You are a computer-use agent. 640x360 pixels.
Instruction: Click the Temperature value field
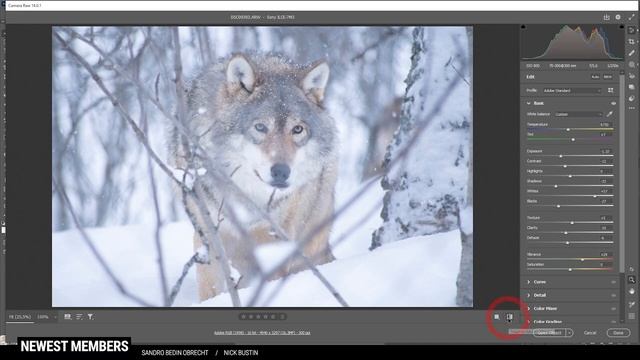[x=605, y=124]
